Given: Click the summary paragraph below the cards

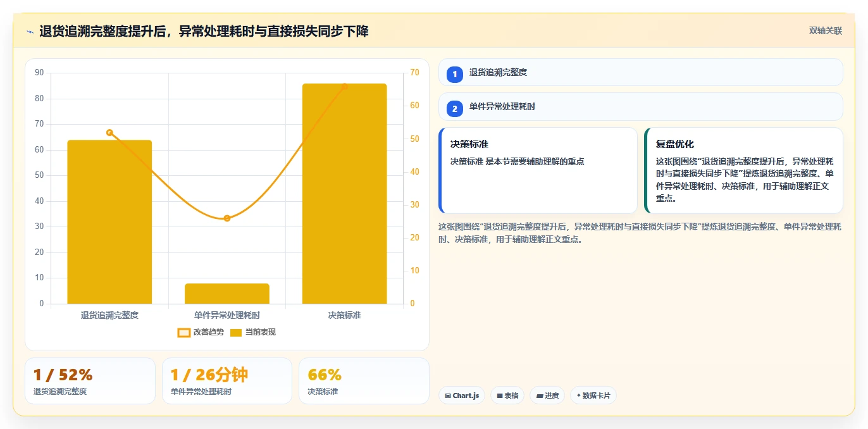Looking at the screenshot, I should (x=640, y=233).
